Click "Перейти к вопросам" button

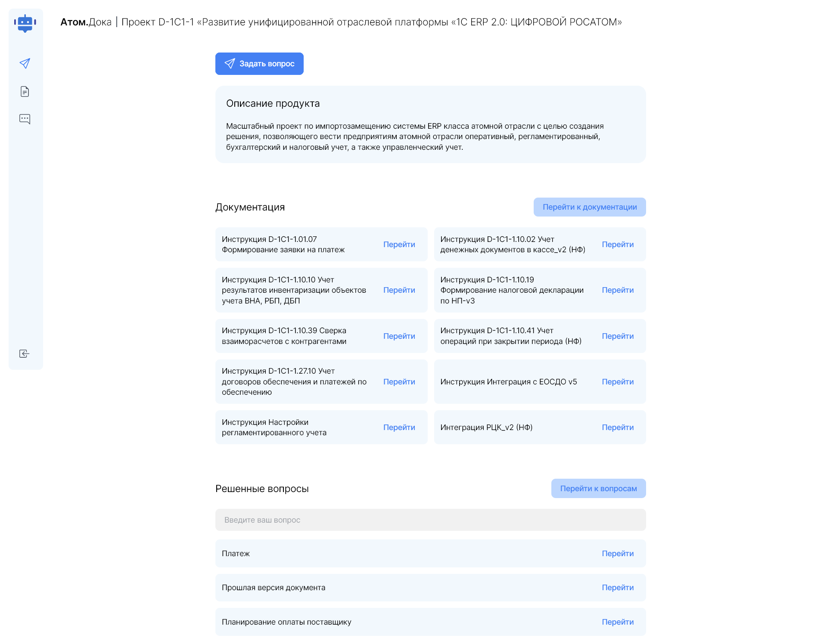click(x=598, y=489)
